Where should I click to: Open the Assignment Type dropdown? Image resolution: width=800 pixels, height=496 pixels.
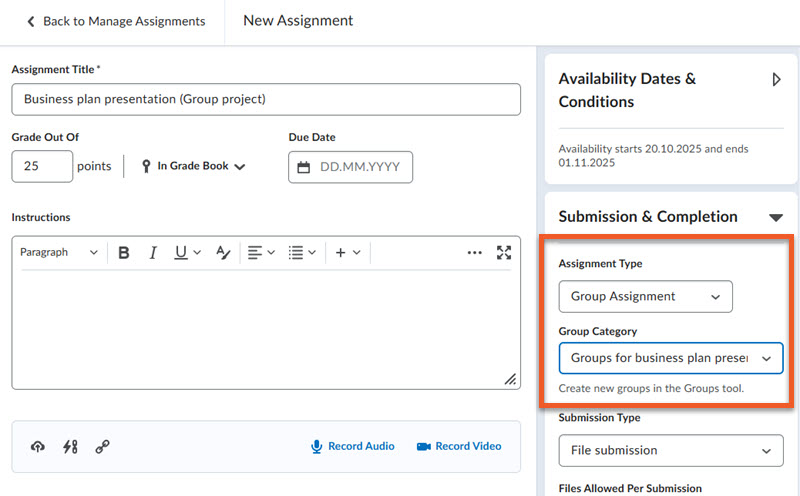tap(645, 297)
